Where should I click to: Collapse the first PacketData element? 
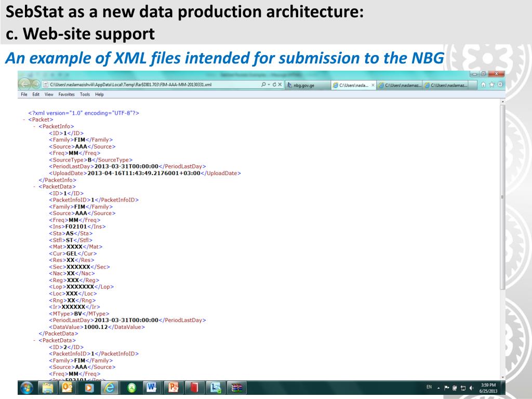point(34,187)
